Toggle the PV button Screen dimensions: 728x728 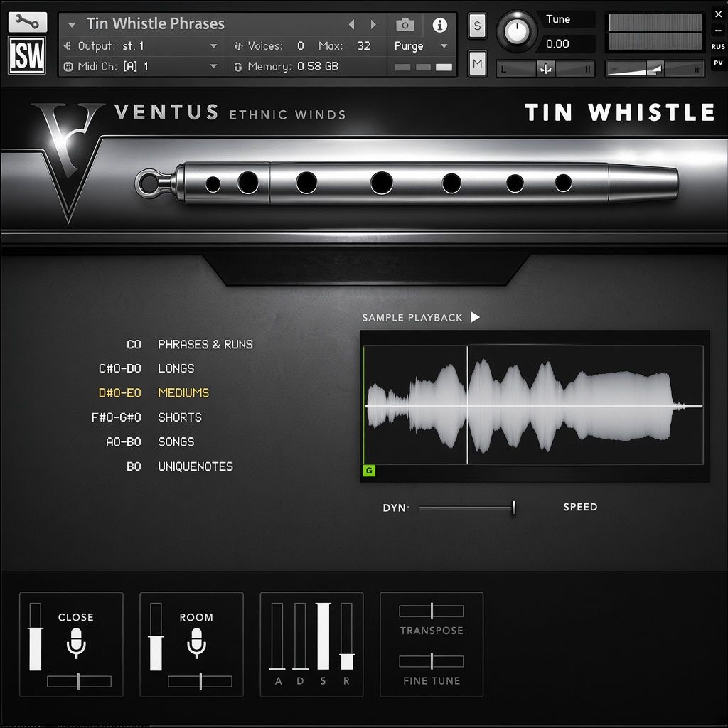tap(718, 63)
